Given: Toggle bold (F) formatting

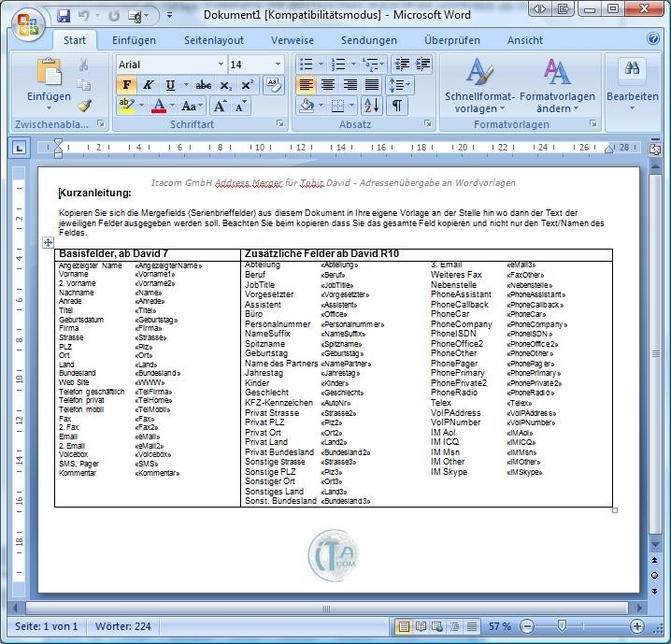Looking at the screenshot, I should [x=126, y=85].
